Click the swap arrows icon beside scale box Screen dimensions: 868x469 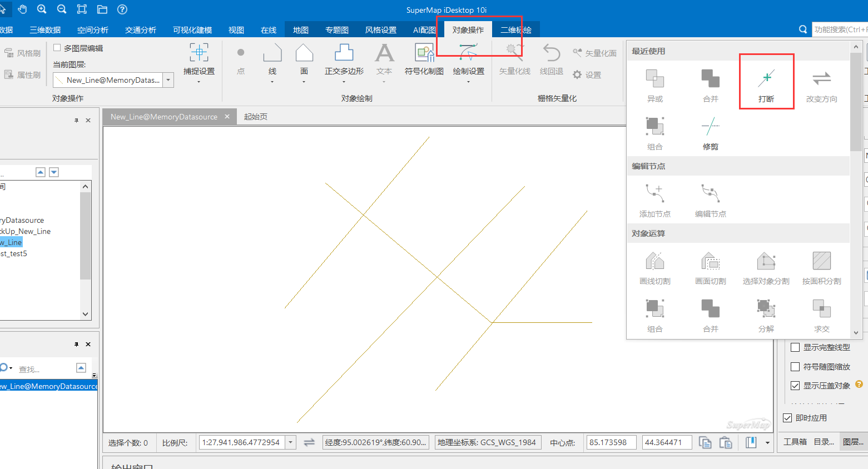pos(309,442)
